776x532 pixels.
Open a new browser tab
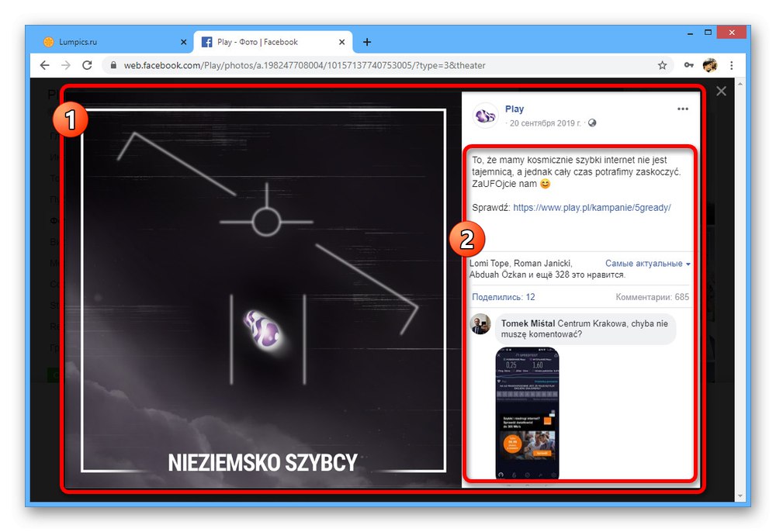click(367, 42)
